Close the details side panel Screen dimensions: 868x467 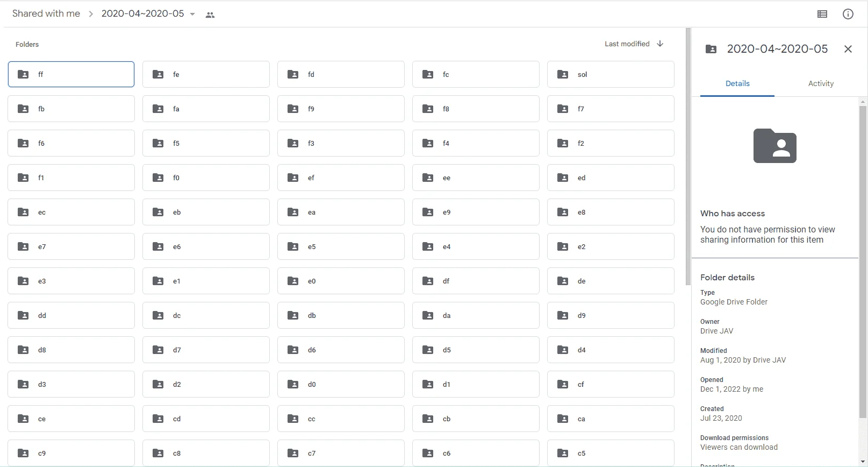click(848, 49)
